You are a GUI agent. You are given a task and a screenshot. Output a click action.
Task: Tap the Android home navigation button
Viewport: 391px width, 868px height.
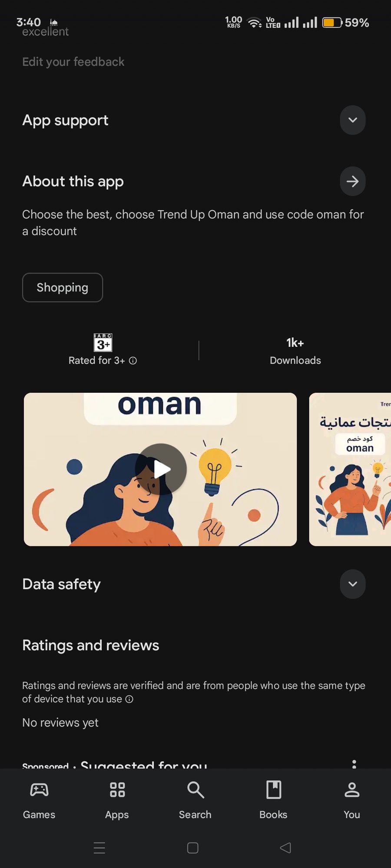192,848
